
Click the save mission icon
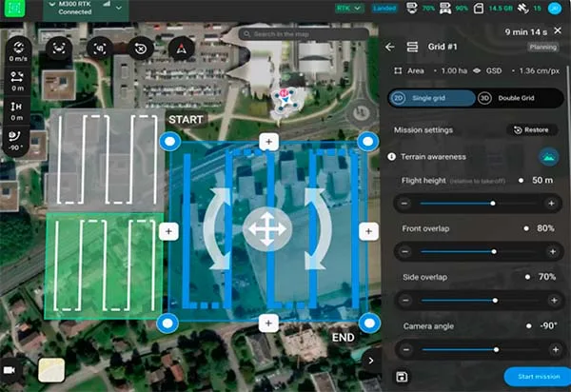[x=402, y=377]
